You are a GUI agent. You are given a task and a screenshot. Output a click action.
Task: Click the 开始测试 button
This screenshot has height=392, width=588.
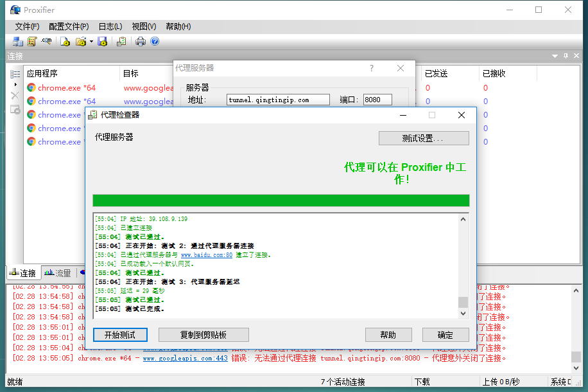[120, 335]
